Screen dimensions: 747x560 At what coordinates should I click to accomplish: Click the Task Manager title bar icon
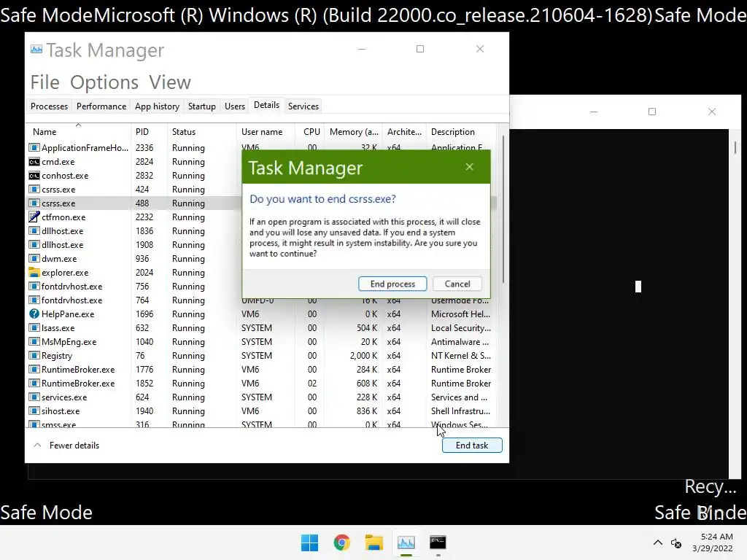36,50
